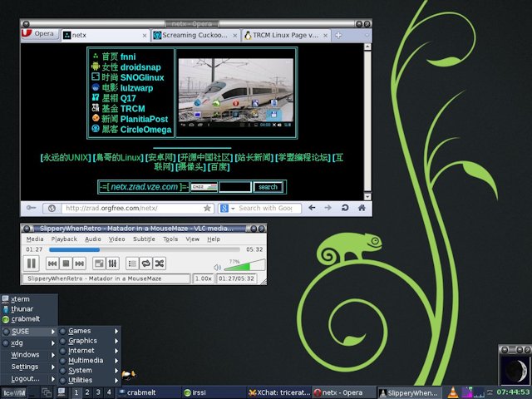Expand the xdg submenu

click(29, 343)
